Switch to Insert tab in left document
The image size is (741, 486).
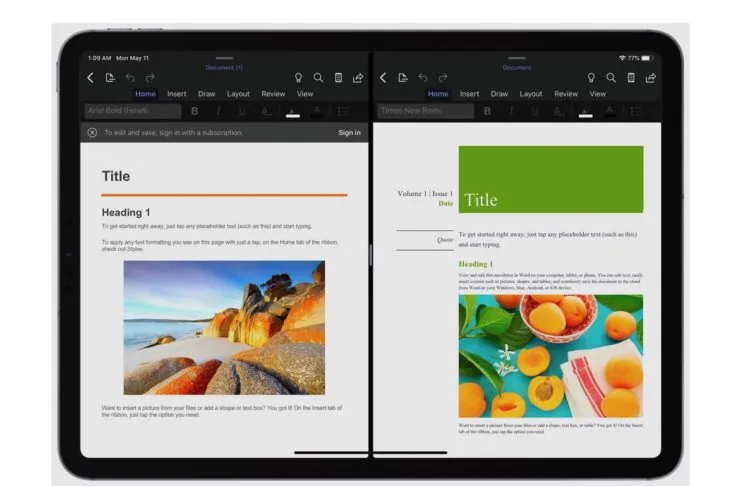tap(177, 94)
